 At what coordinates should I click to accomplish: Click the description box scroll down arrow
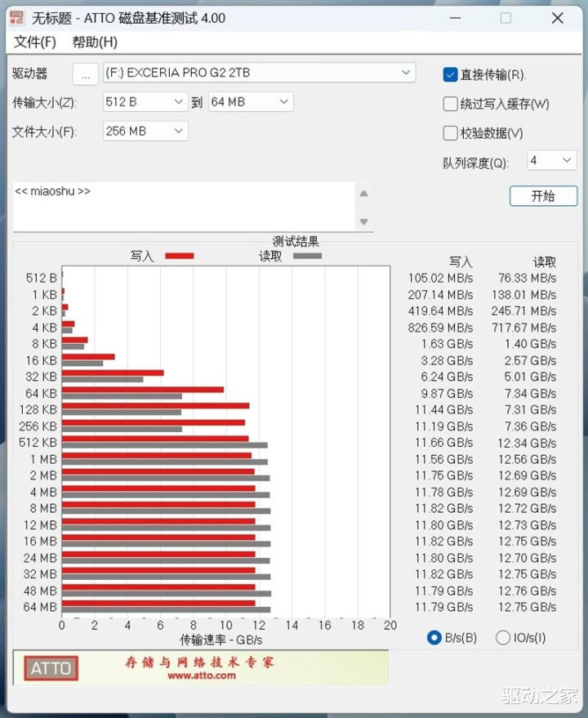[x=363, y=221]
